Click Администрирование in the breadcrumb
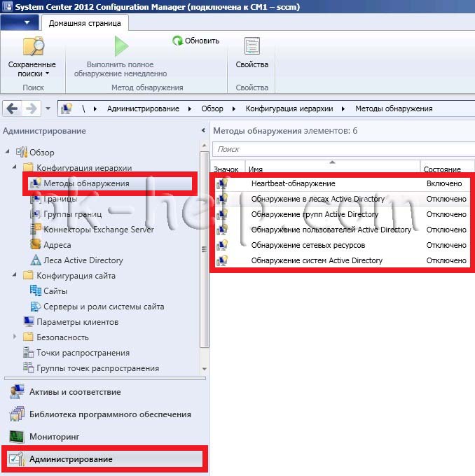The image size is (475, 476). [x=143, y=108]
